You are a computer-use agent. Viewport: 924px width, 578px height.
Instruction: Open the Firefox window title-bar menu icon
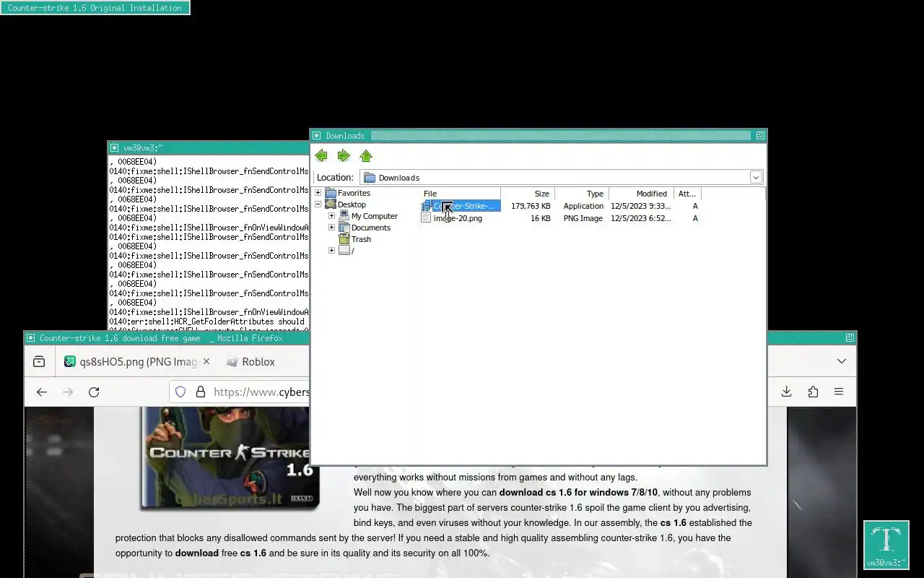coord(30,338)
